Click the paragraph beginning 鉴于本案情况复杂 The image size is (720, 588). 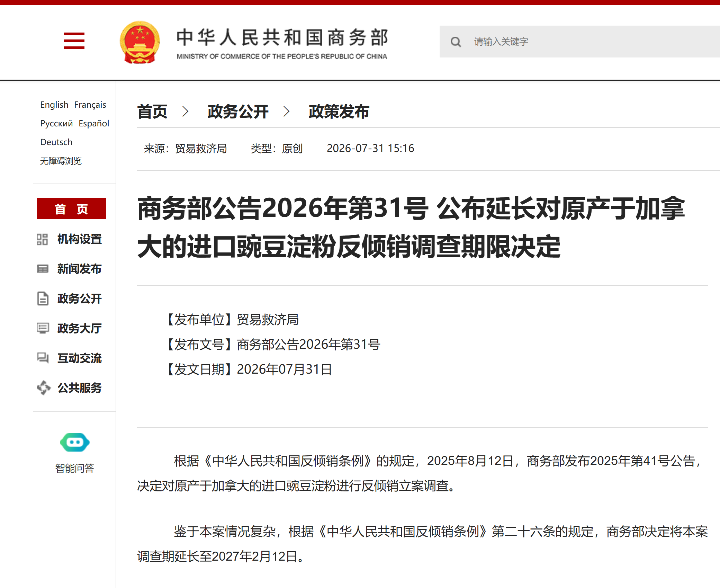pyautogui.click(x=422, y=544)
